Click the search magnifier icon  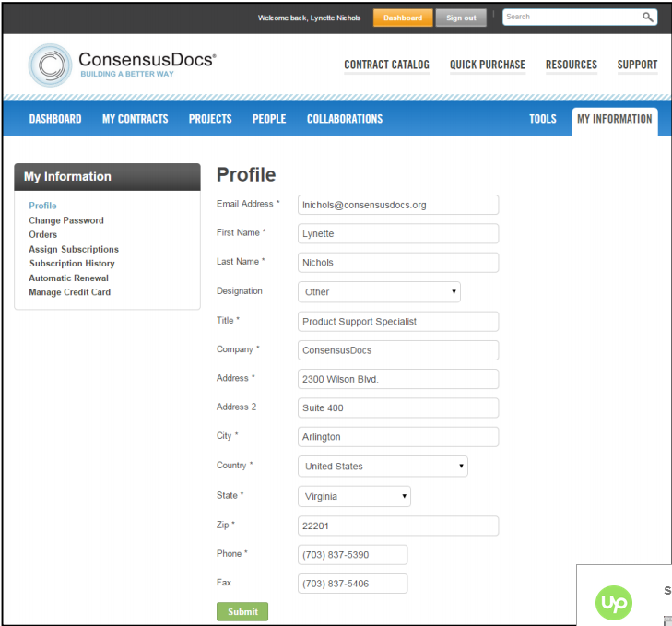[647, 18]
